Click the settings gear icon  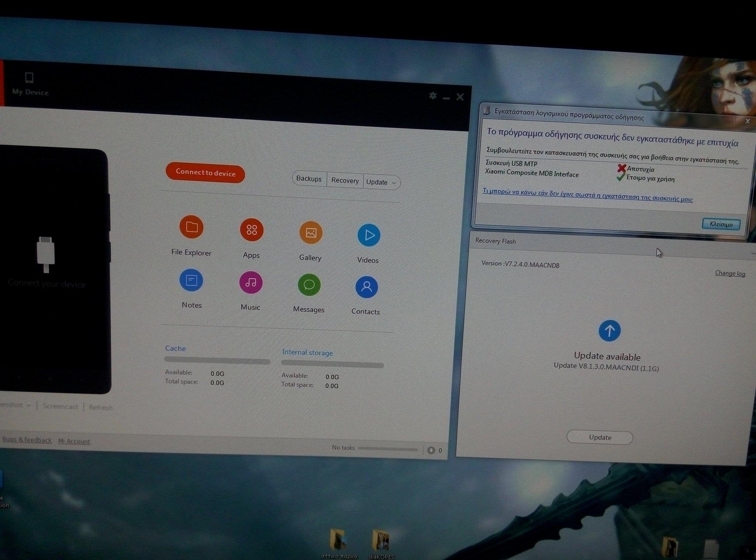pyautogui.click(x=433, y=96)
